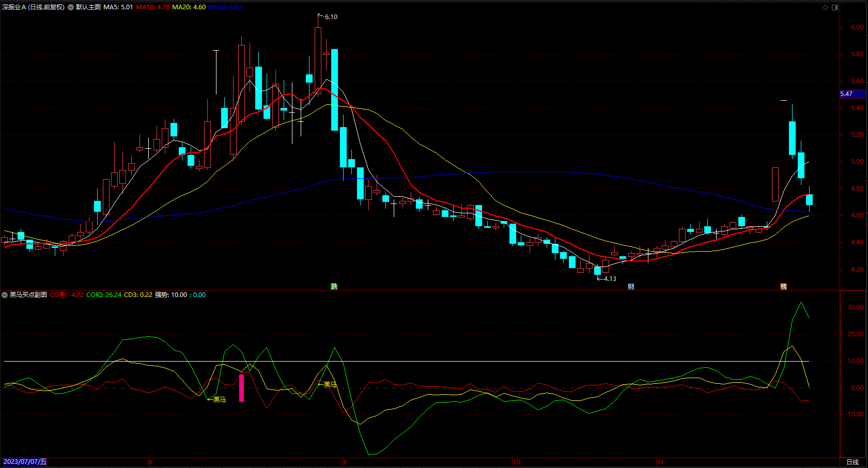The image size is (868, 468).
Task: Click the 6.10 high price label
Action: pos(331,17)
